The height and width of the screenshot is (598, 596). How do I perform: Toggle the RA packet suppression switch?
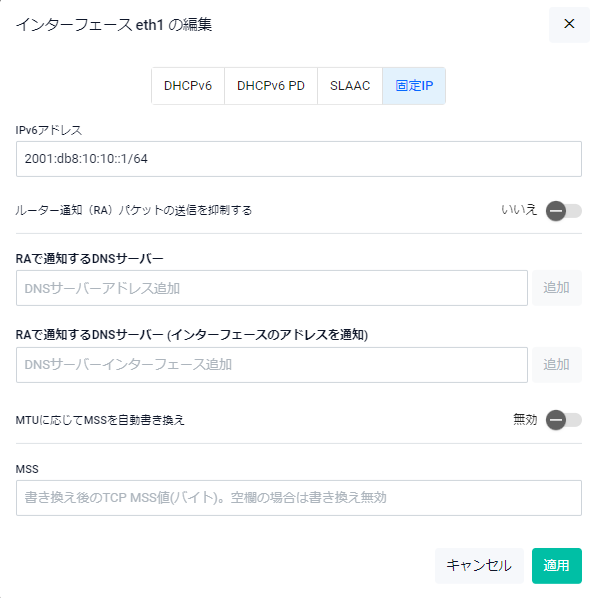pos(563,211)
